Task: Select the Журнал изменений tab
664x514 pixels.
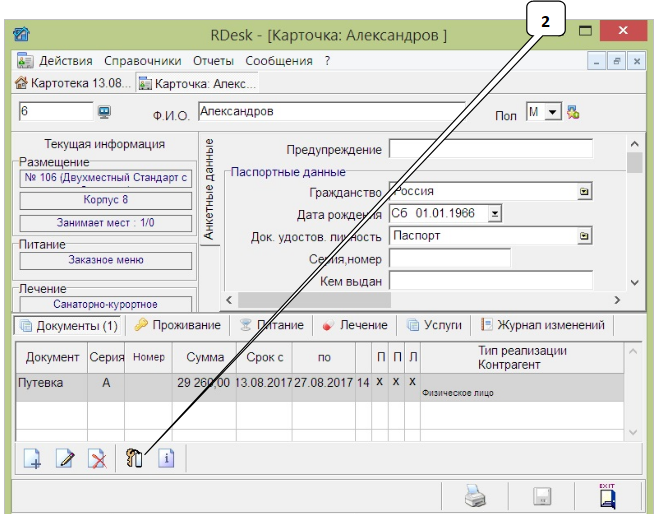Action: coord(542,325)
